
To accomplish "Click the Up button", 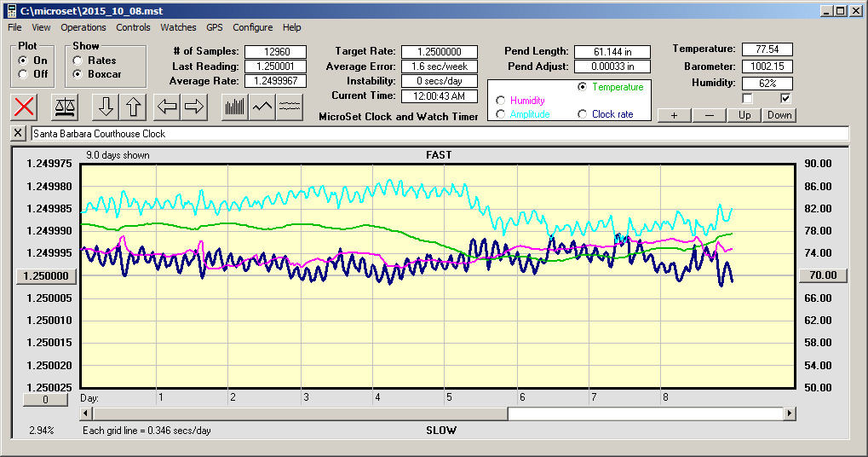I will coord(744,115).
